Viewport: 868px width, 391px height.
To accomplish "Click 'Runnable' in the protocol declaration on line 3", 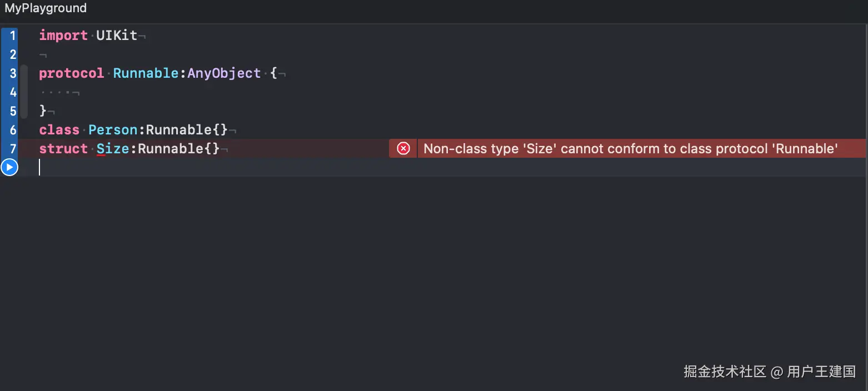I will 146,73.
